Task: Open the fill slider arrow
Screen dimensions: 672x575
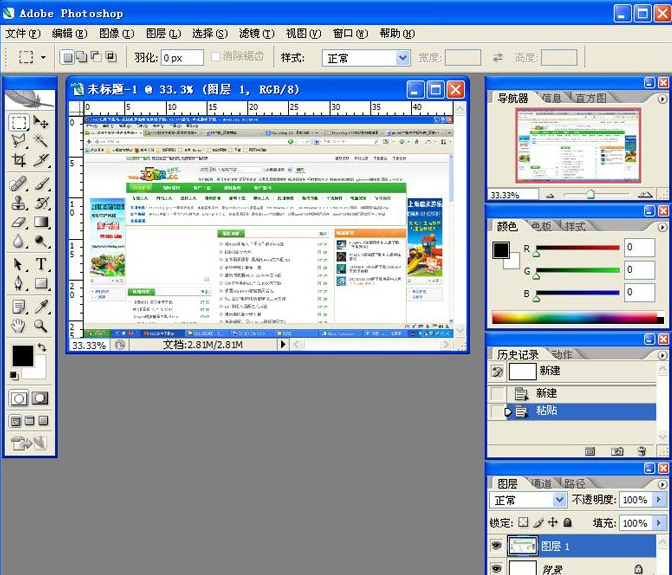Action: (x=659, y=523)
